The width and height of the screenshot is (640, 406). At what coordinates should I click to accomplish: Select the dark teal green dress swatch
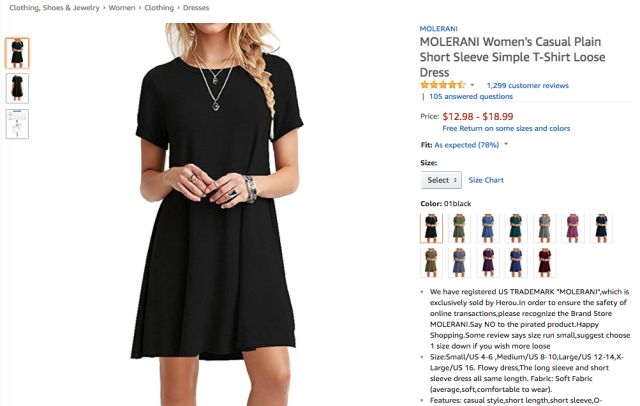pyautogui.click(x=516, y=228)
